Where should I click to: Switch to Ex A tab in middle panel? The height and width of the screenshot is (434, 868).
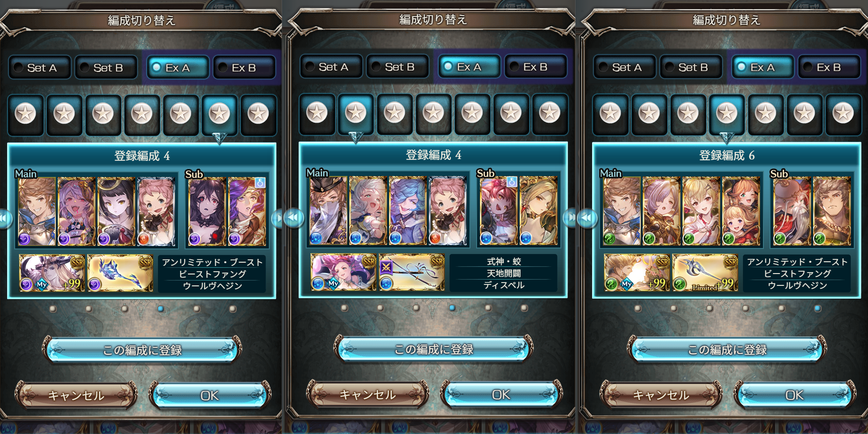(469, 67)
